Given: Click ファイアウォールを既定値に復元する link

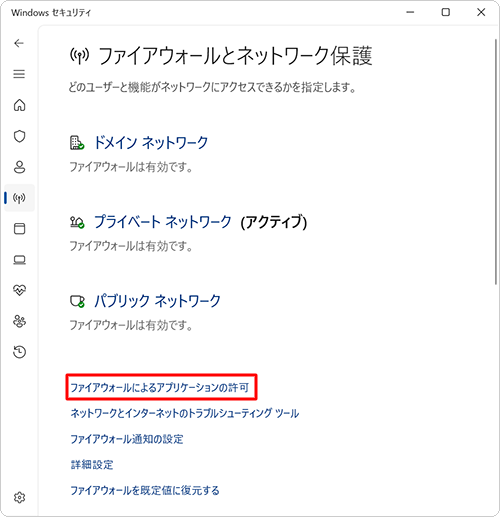Looking at the screenshot, I should coord(145,490).
